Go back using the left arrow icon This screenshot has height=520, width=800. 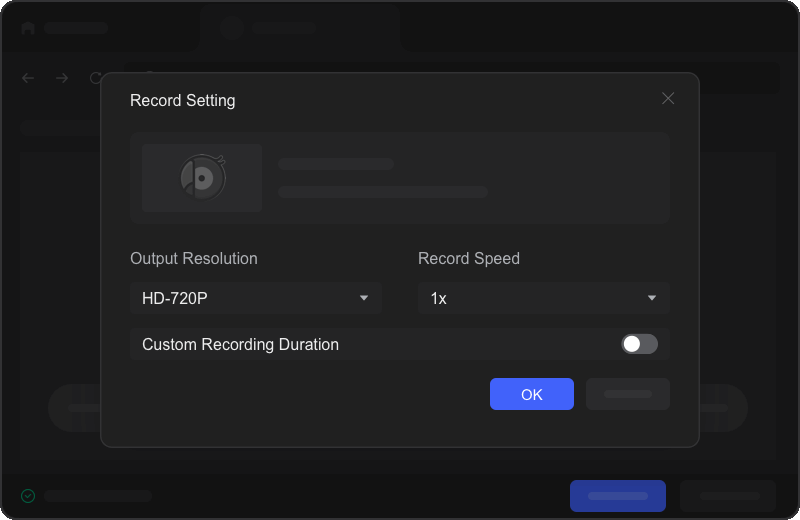coord(28,78)
